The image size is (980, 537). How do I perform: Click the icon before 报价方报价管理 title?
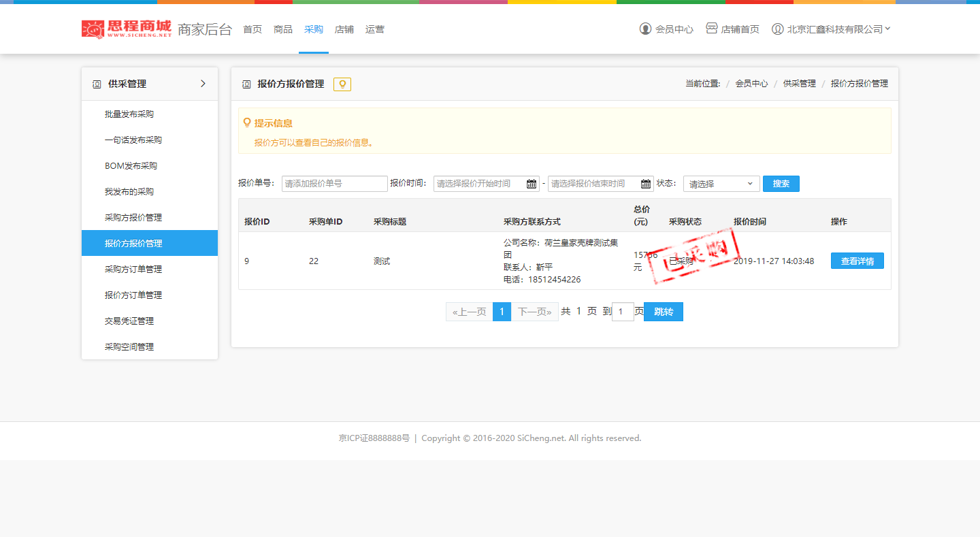(246, 84)
